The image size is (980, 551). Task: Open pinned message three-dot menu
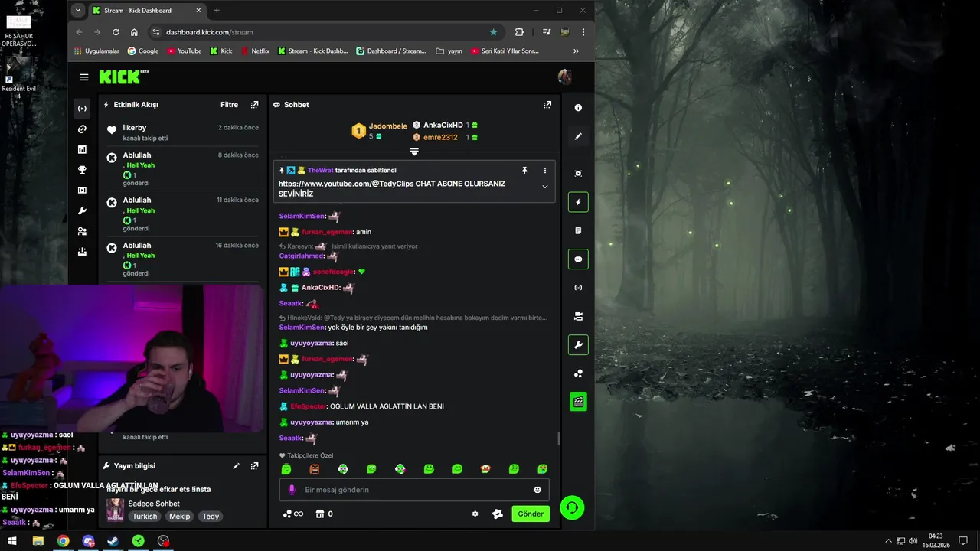tap(545, 171)
